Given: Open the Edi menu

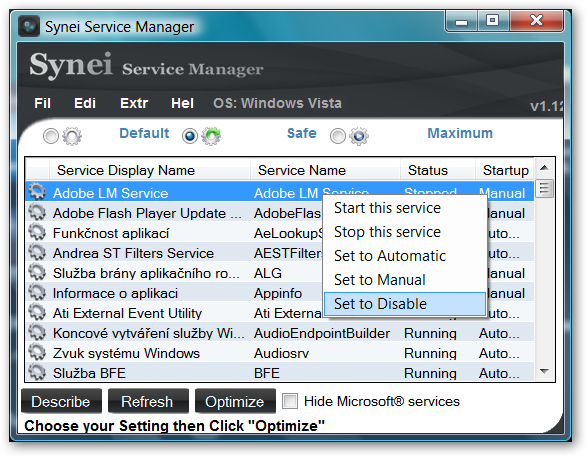Looking at the screenshot, I should click(x=85, y=103).
